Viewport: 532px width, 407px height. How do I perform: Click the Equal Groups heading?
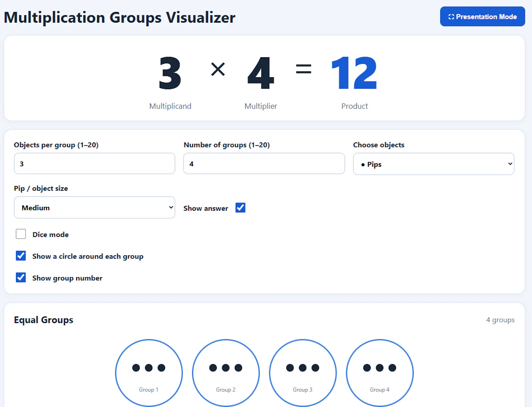pos(44,320)
